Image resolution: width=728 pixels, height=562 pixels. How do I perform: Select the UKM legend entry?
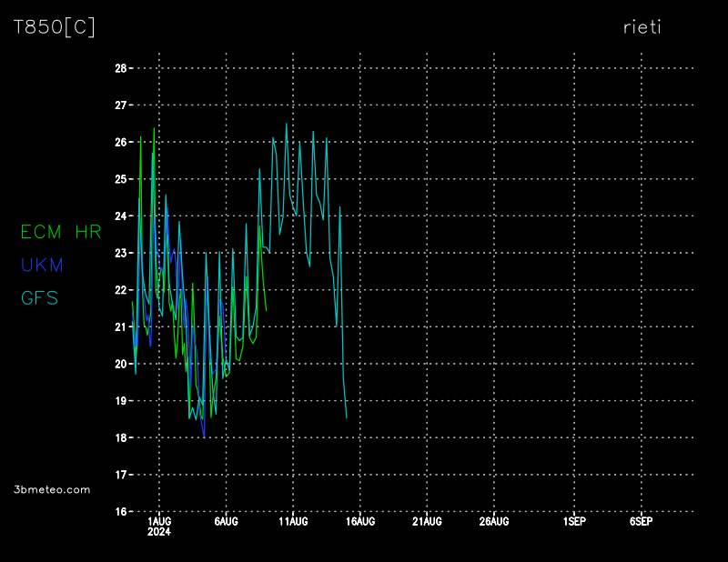click(42, 265)
